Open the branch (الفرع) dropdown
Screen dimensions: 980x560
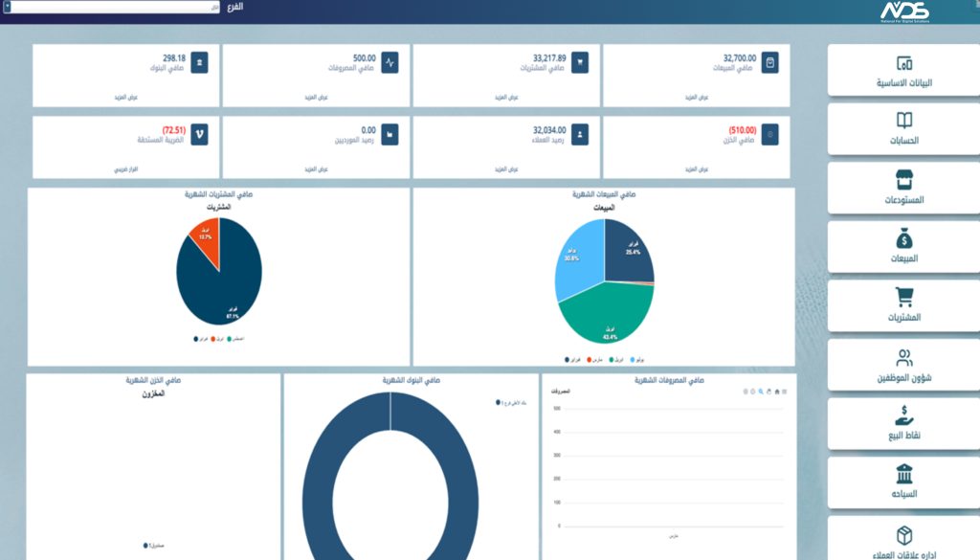pyautogui.click(x=112, y=7)
